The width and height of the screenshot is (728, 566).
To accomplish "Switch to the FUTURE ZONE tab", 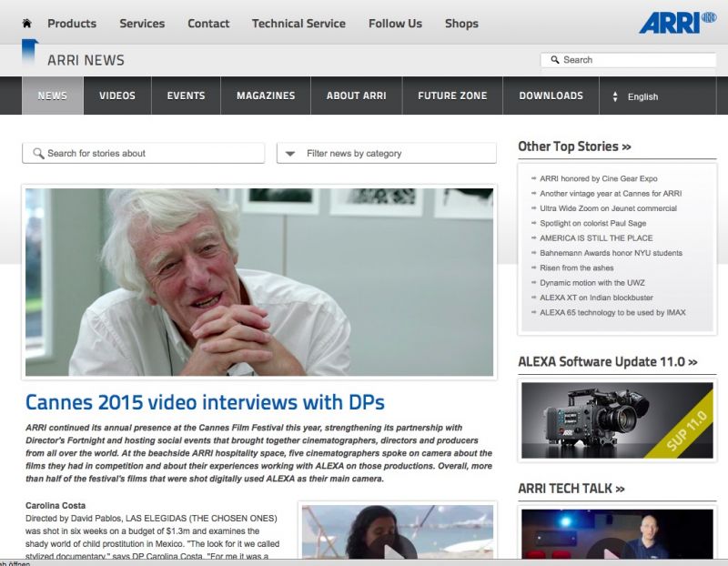I will click(x=452, y=96).
